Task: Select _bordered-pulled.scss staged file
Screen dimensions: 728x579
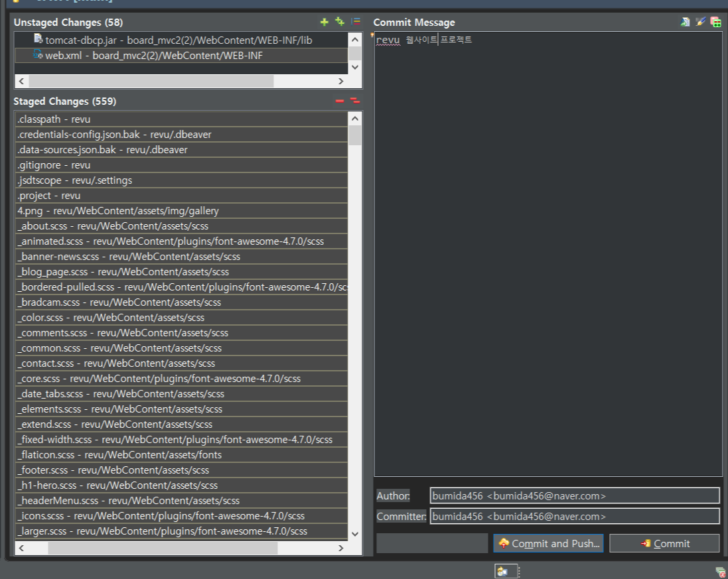Action: pyautogui.click(x=182, y=287)
